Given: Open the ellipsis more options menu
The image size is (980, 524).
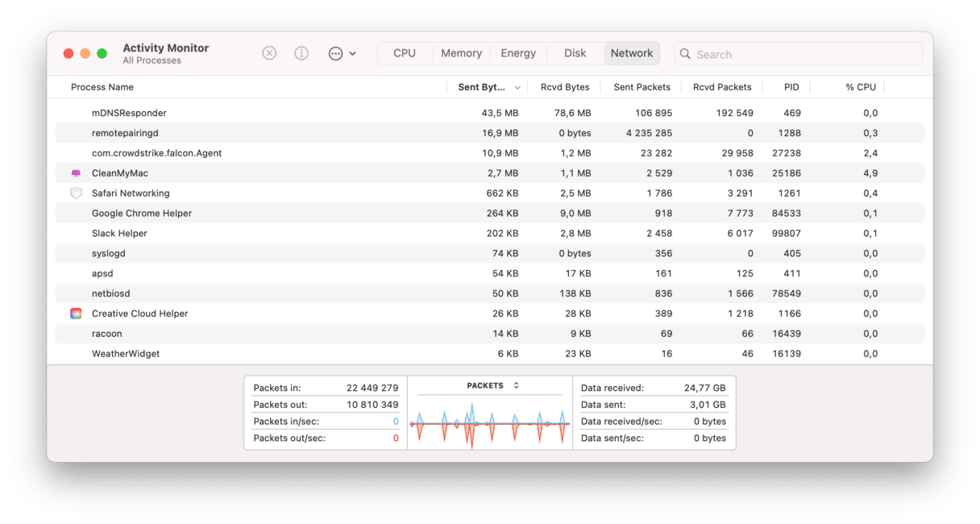Looking at the screenshot, I should [x=342, y=53].
